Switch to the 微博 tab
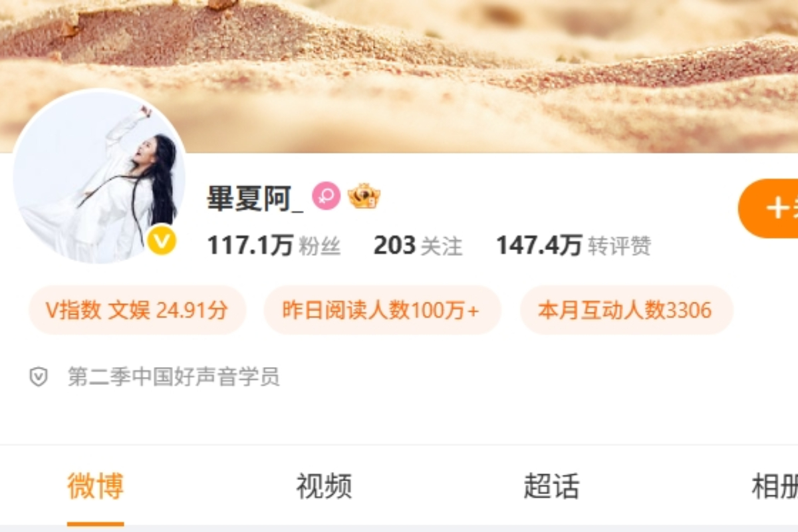The image size is (798, 532). click(96, 486)
